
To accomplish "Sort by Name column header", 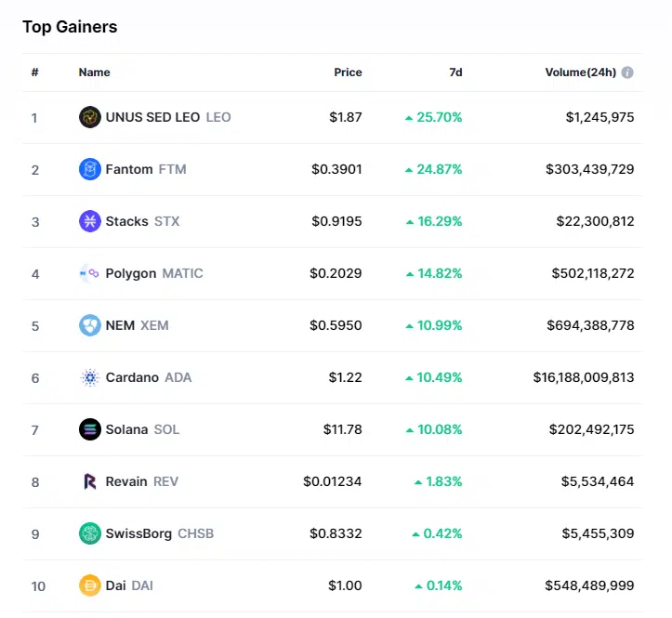I will pos(94,72).
